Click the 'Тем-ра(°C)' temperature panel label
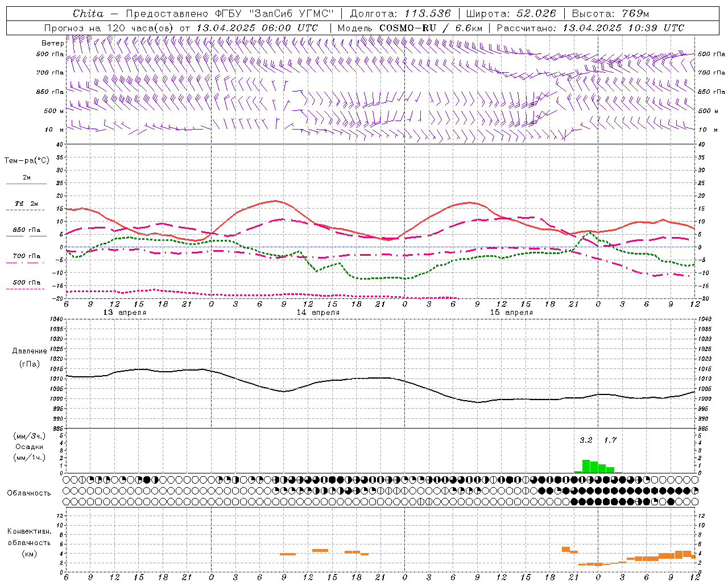 pyautogui.click(x=27, y=161)
